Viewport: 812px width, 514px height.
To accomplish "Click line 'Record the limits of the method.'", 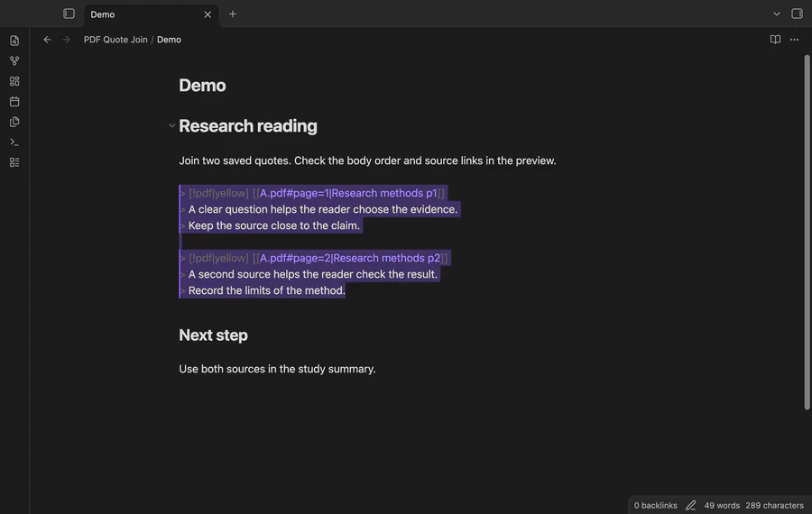I will click(x=267, y=290).
